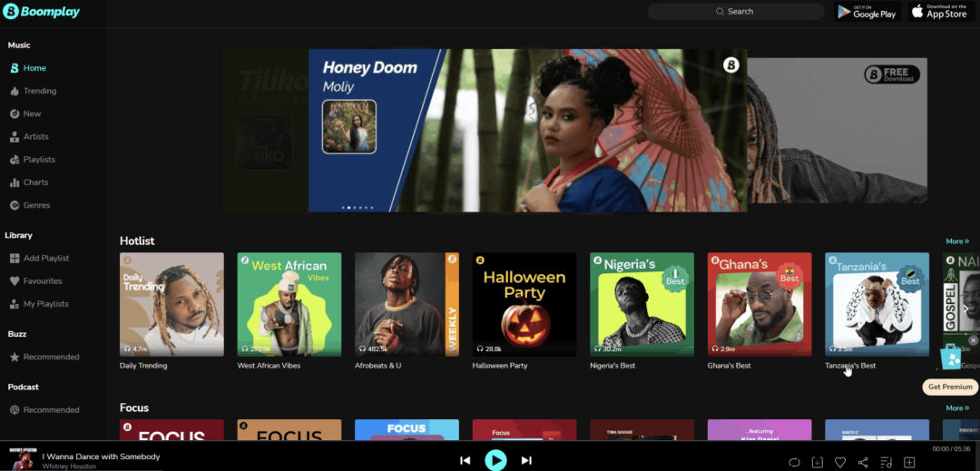Click the Whitney Houston artist name
The height and width of the screenshot is (471, 980).
click(x=69, y=466)
